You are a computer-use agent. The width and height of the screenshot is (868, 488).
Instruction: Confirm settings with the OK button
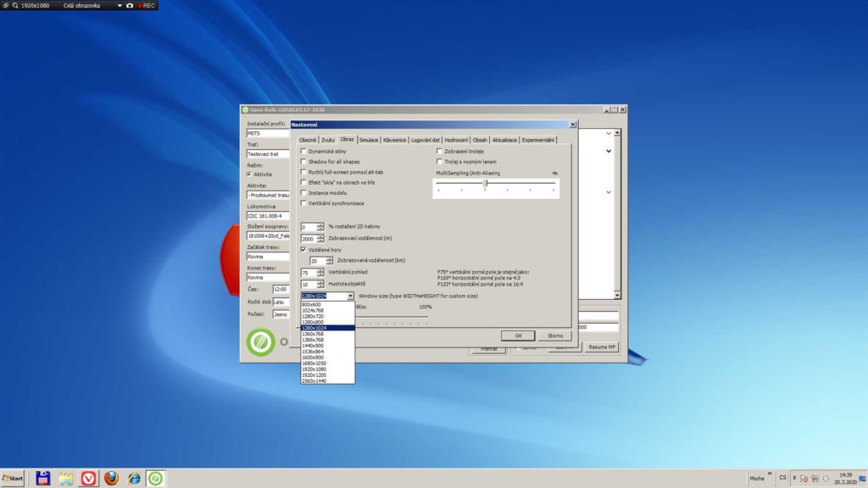[518, 335]
